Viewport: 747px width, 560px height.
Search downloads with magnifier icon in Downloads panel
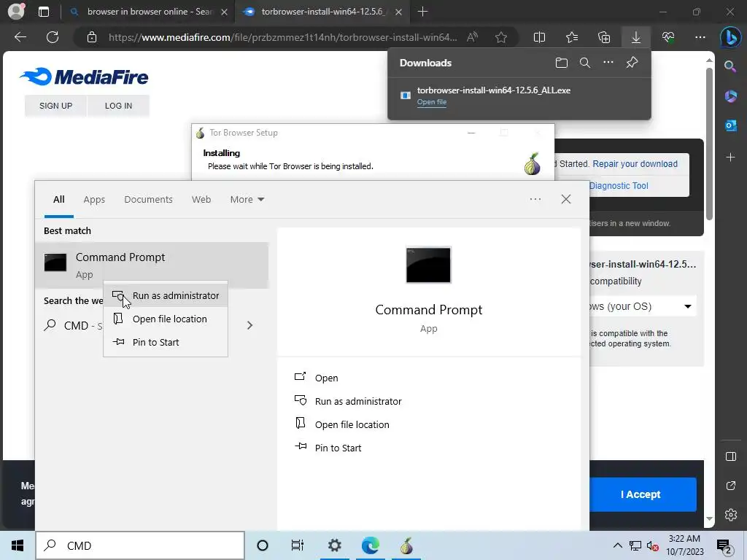coord(585,63)
